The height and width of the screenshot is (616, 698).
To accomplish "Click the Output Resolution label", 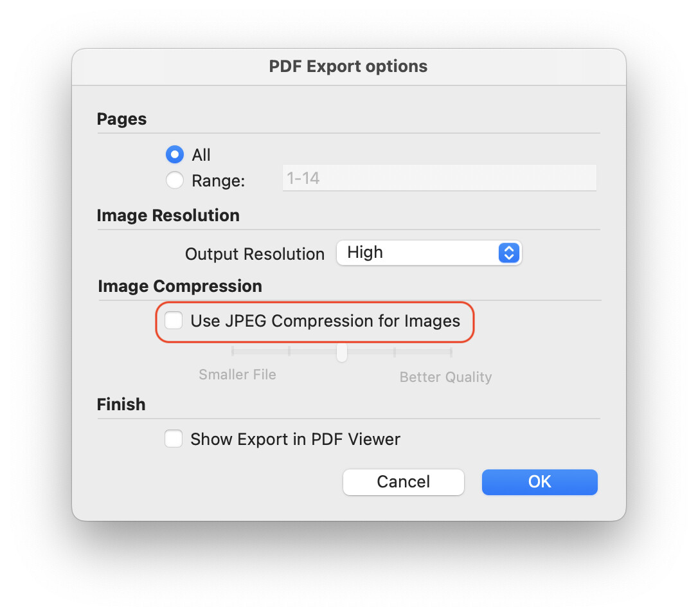I will pyautogui.click(x=255, y=254).
